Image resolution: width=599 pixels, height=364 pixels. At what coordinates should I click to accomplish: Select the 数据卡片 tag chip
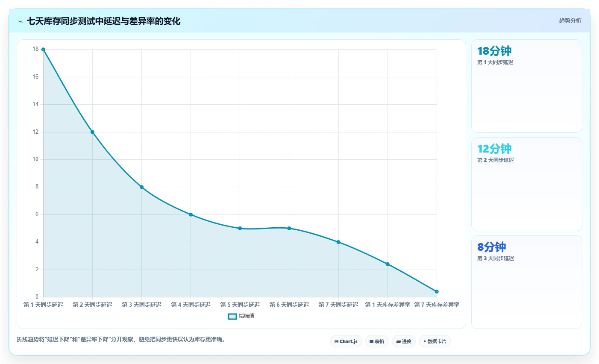tap(435, 341)
